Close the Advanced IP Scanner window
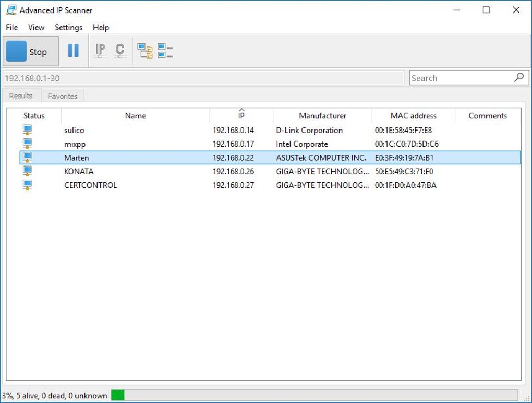Viewport: 532px width, 403px height. coord(516,10)
